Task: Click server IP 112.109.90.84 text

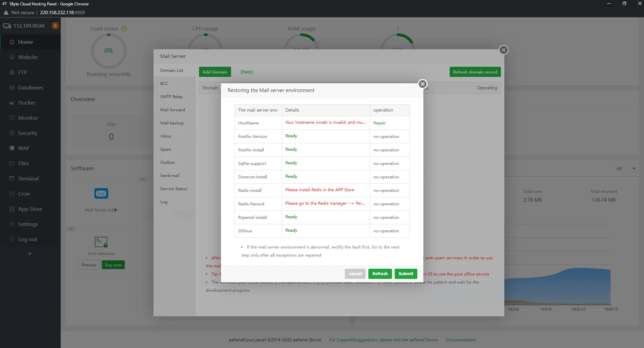Action: point(29,26)
